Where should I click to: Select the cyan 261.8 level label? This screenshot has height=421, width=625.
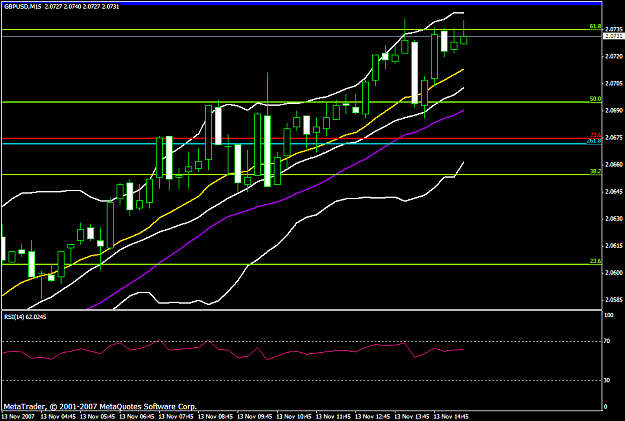(x=594, y=141)
